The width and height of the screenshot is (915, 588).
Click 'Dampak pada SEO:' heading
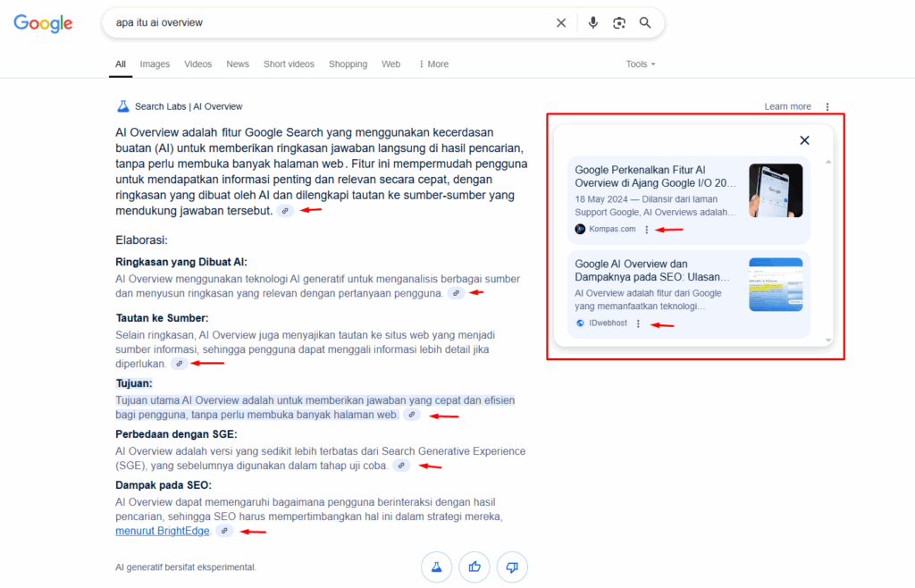coord(164,484)
